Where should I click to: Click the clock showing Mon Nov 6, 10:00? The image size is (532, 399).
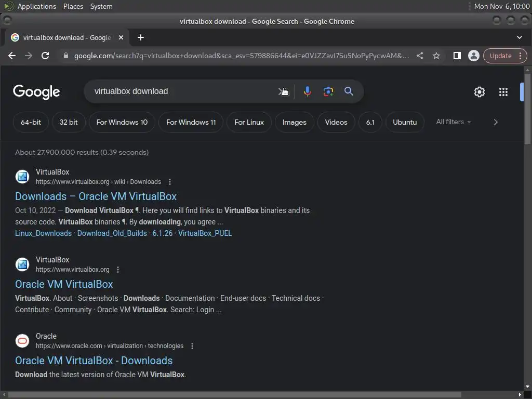point(501,6)
